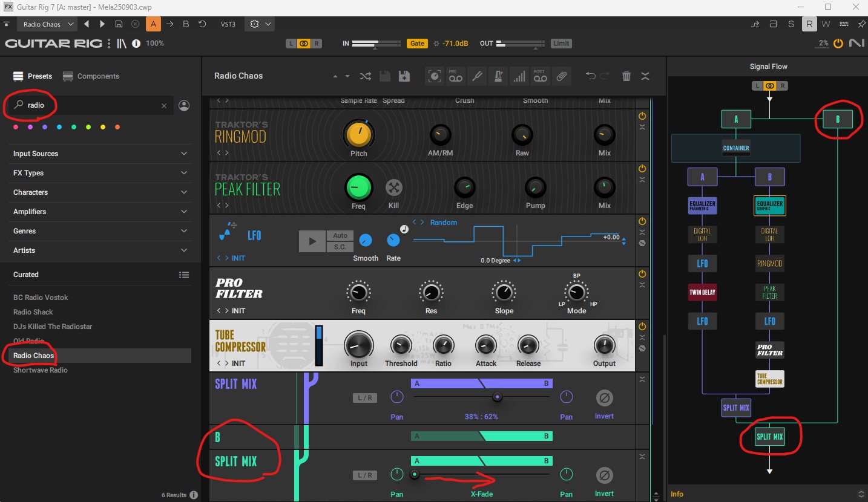Collapse the Info pane arrows
868x502 pixels.
point(861,494)
